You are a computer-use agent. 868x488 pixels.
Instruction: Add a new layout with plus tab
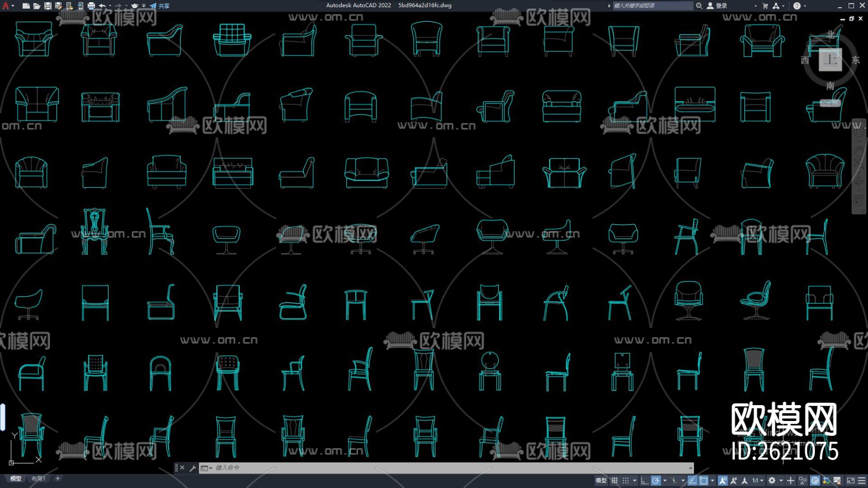[58, 478]
